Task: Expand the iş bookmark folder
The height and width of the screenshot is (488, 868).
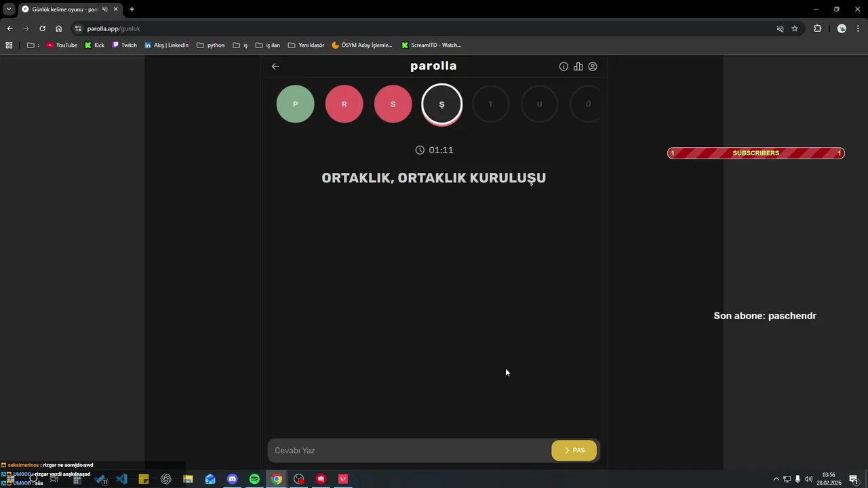Action: [240, 45]
